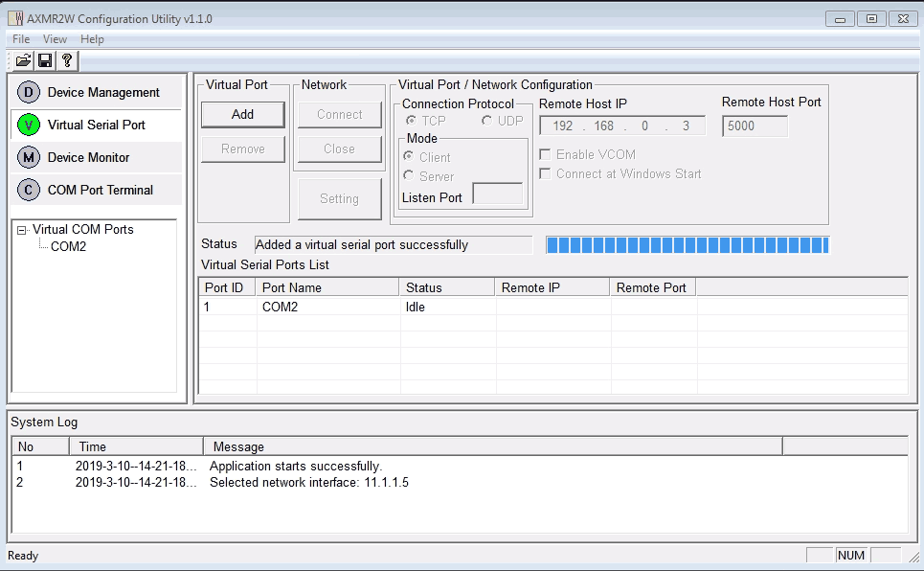Screen dimensions: 924x571
Task: Select COM2 in the Virtual COM Ports tree
Action: 68,246
